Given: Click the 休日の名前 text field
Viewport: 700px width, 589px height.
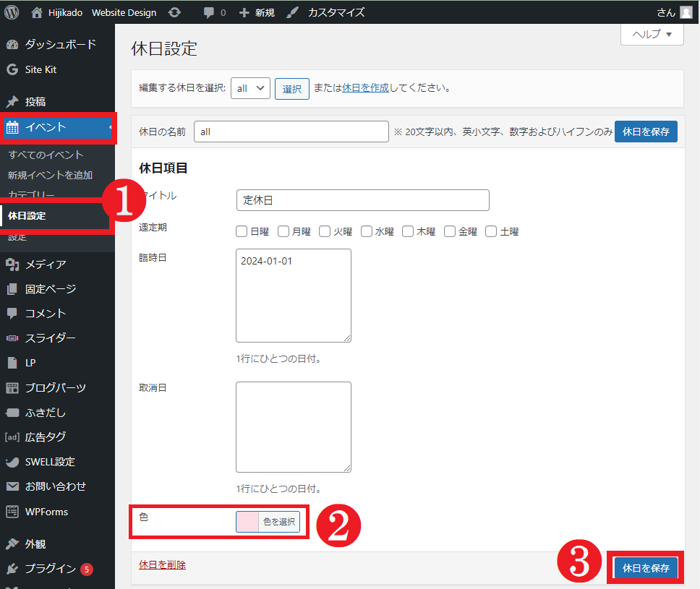Looking at the screenshot, I should [x=291, y=132].
